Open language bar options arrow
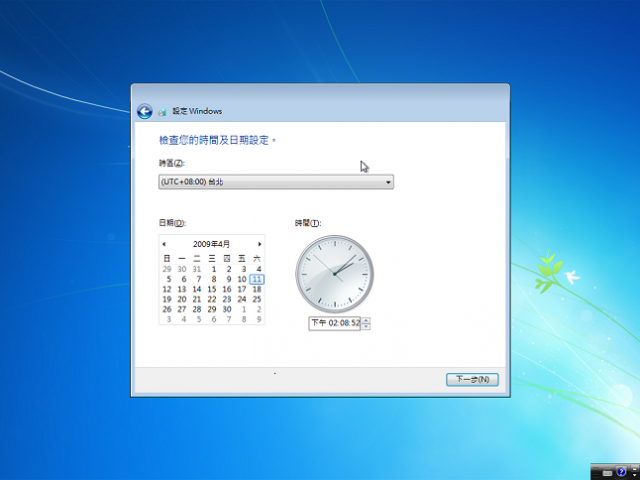 pyautogui.click(x=635, y=475)
